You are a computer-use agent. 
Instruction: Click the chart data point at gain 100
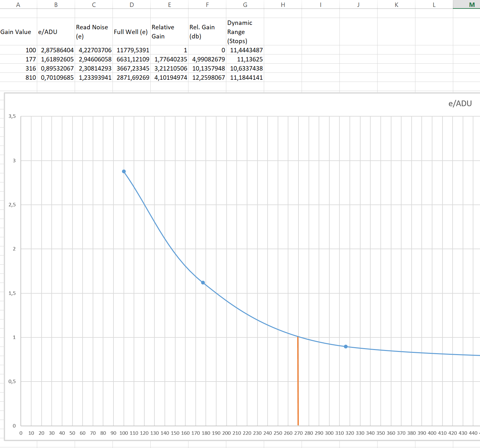[124, 171]
